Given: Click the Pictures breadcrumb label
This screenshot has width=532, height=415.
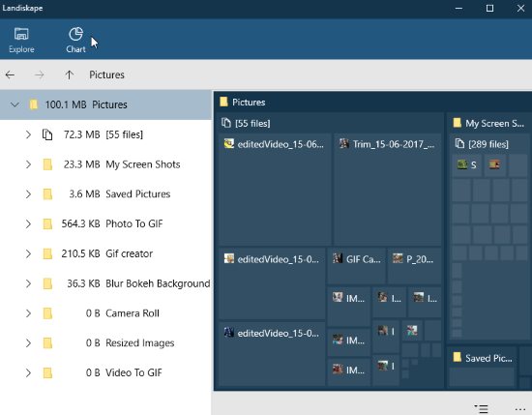Looking at the screenshot, I should point(106,74).
